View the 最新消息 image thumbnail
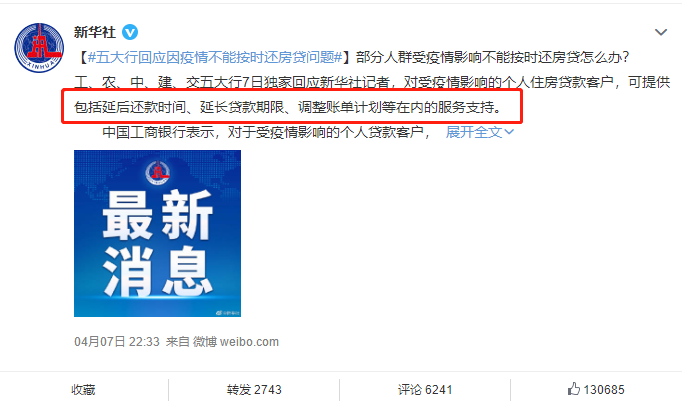 tap(157, 234)
